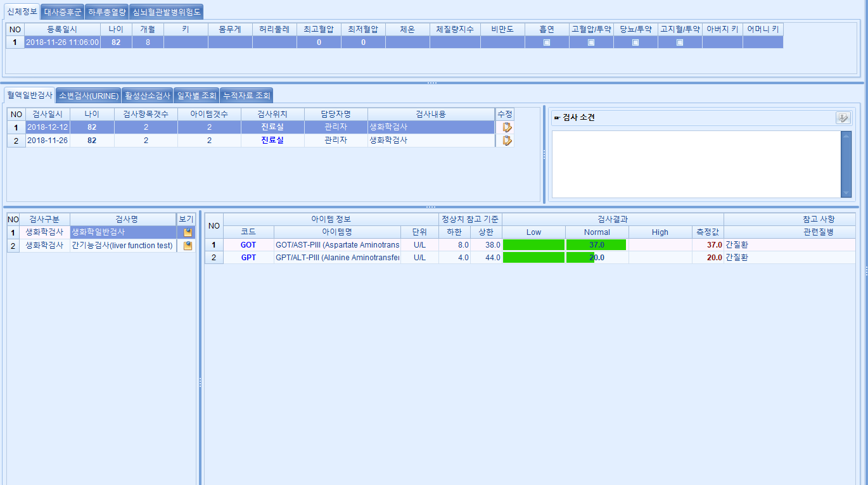Click save icon in 검사 소견 panel header
Viewport: 868px width, 485px height.
[x=842, y=118]
